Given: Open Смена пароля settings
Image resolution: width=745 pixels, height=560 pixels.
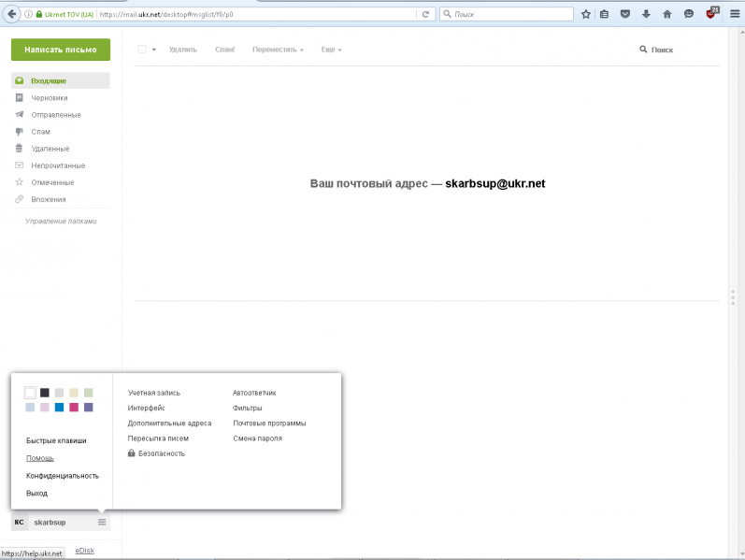Looking at the screenshot, I should point(257,438).
